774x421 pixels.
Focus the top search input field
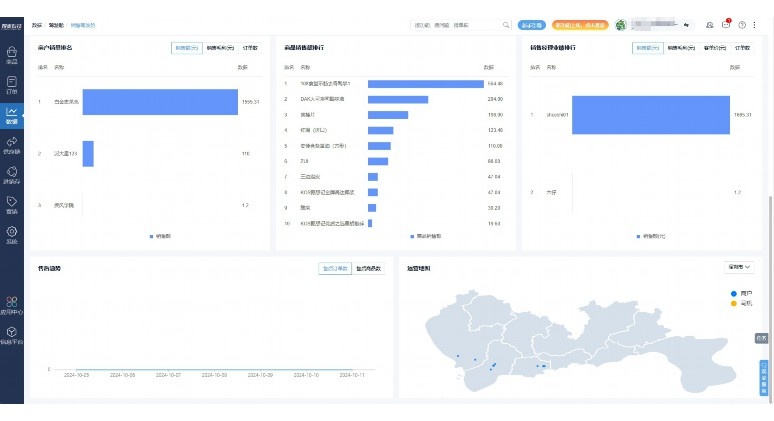(x=457, y=25)
